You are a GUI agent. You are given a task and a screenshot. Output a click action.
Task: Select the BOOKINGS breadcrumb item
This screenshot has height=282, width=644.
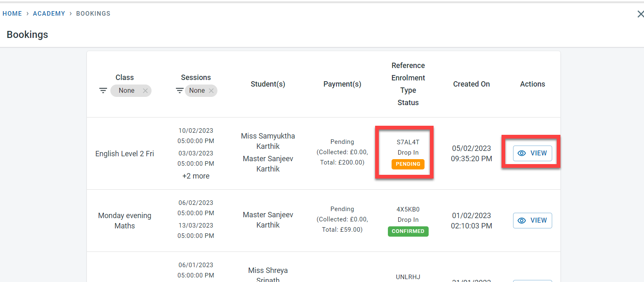pos(93,14)
